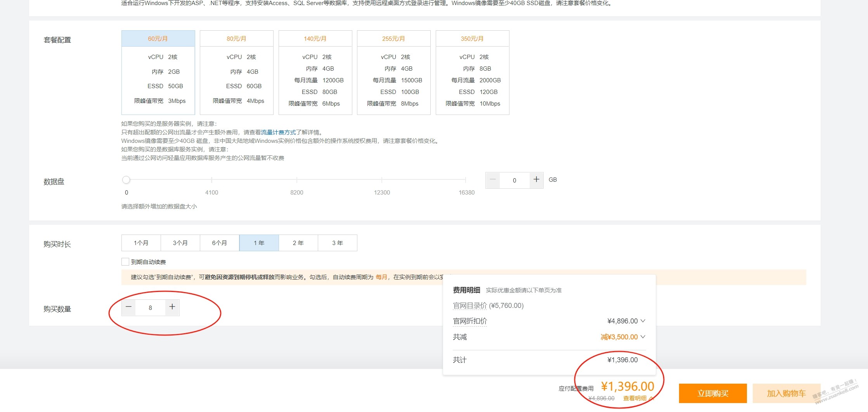This screenshot has height=412, width=868.
Task: Increase purchase quantity with plus icon
Action: point(172,307)
